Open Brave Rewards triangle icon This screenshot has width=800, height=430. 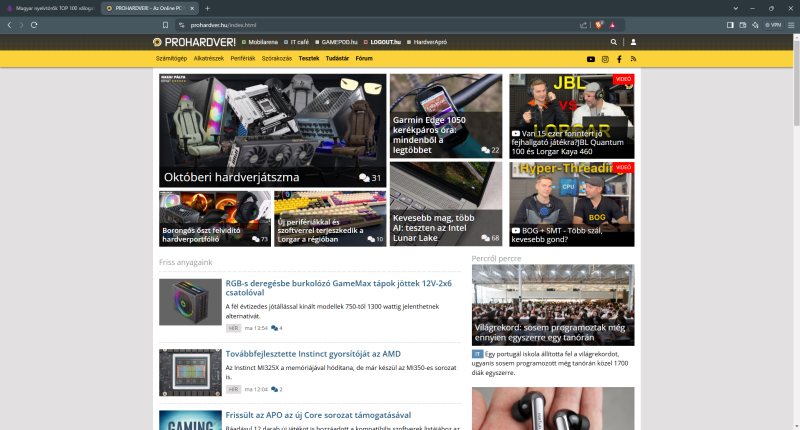tap(613, 25)
